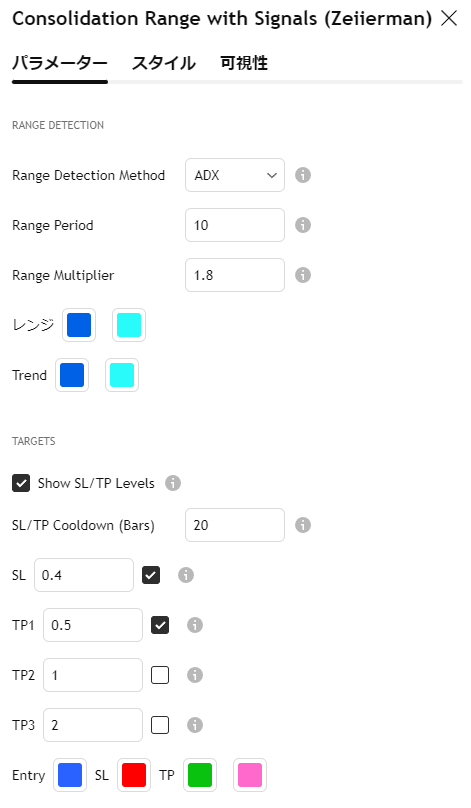Click info icon next to TP1 checkbox

[x=195, y=625]
